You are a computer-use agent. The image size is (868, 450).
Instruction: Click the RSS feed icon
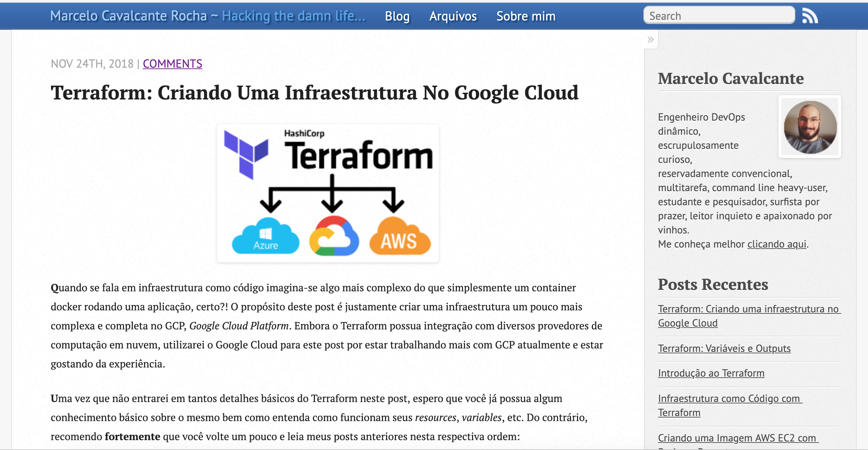[x=811, y=15]
